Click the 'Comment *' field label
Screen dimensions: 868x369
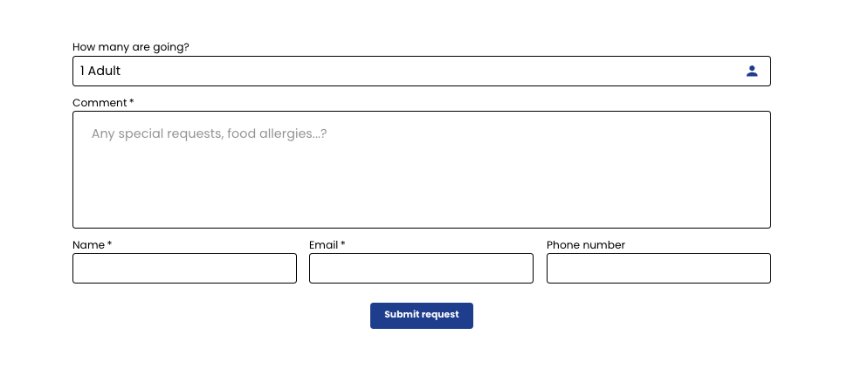click(x=103, y=103)
